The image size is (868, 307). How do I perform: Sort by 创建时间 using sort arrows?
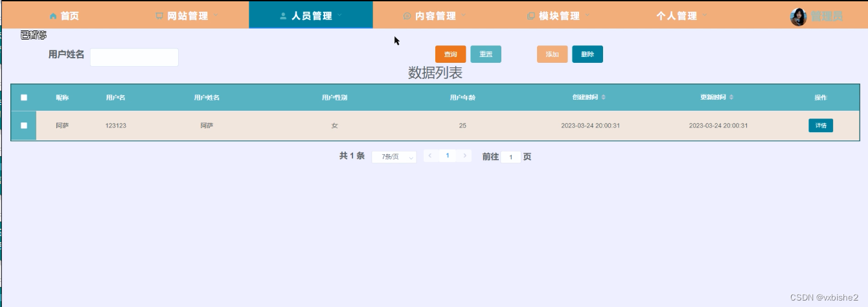click(604, 97)
